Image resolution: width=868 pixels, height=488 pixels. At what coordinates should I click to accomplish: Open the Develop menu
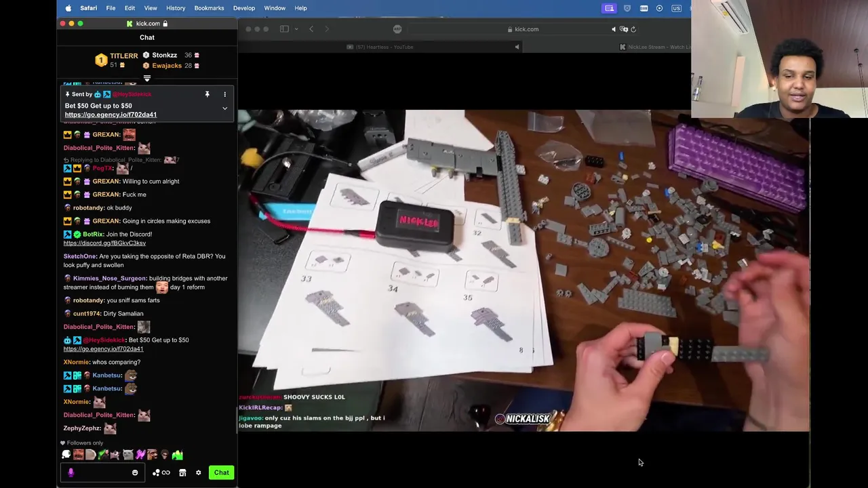pyautogui.click(x=244, y=8)
